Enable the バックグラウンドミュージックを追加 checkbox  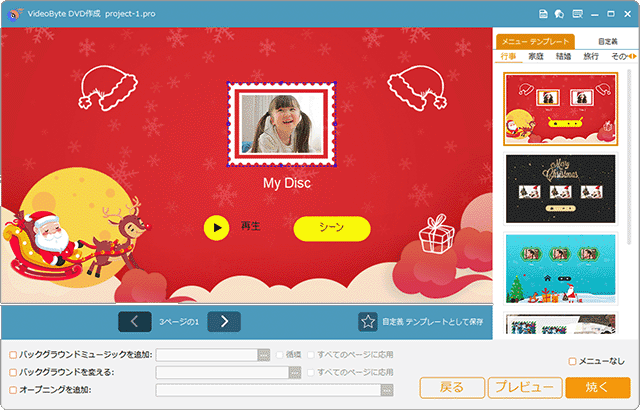(12, 355)
